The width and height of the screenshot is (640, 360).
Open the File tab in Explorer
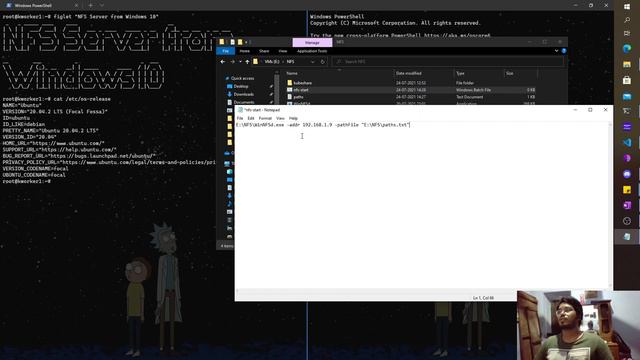225,51
